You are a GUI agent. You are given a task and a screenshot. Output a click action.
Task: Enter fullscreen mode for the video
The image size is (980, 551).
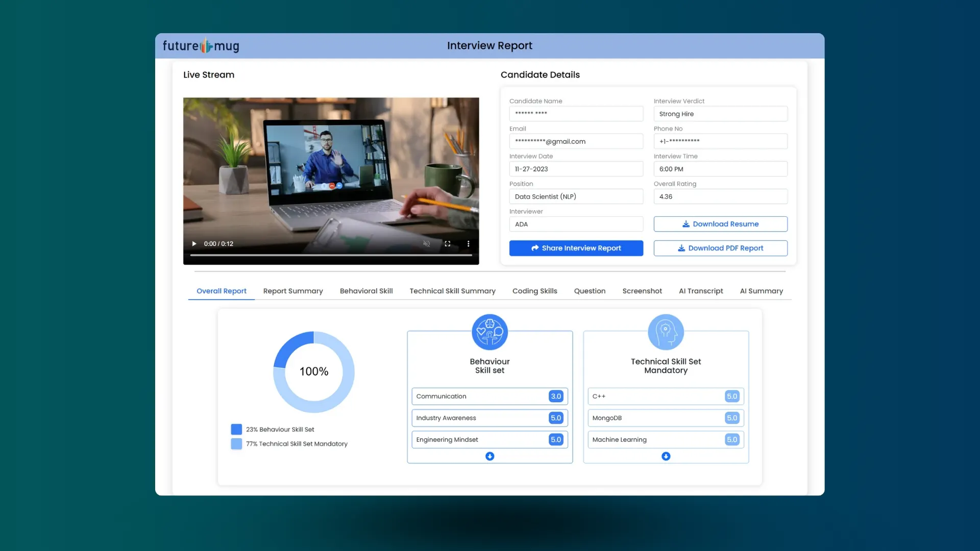448,244
